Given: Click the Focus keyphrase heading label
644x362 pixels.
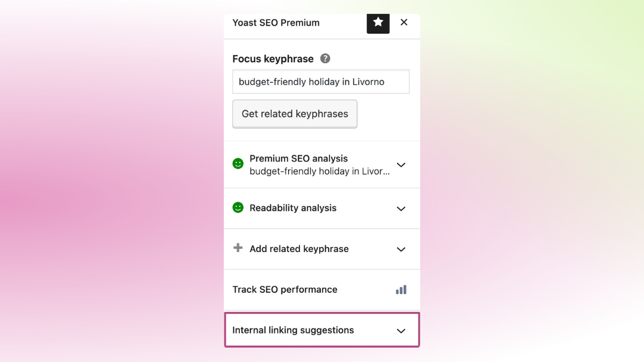Looking at the screenshot, I should 273,59.
